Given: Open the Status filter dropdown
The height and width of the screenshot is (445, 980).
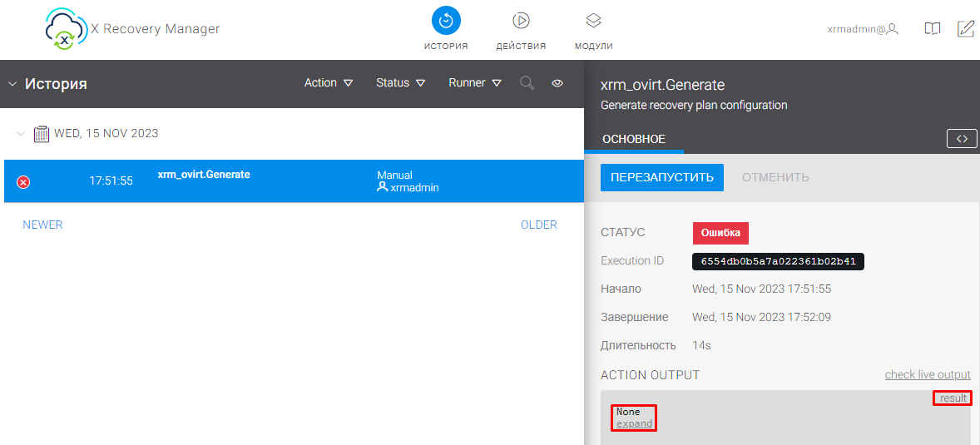Looking at the screenshot, I should point(400,83).
